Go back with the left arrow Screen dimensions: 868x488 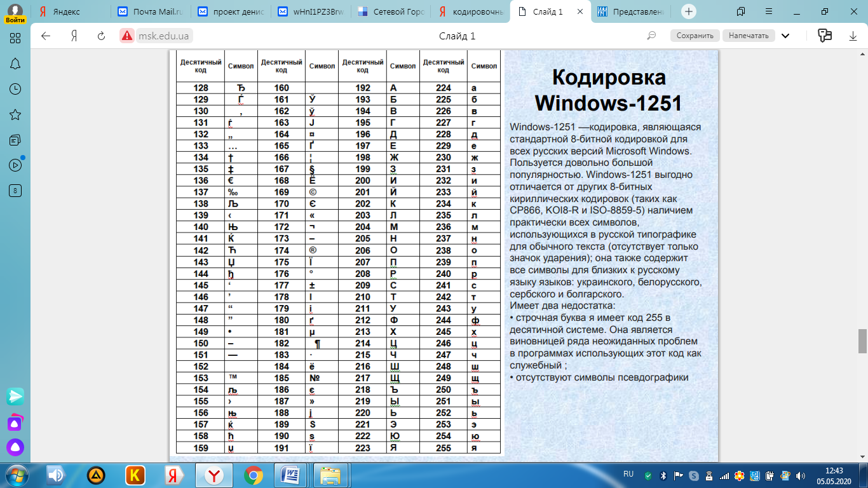[46, 36]
